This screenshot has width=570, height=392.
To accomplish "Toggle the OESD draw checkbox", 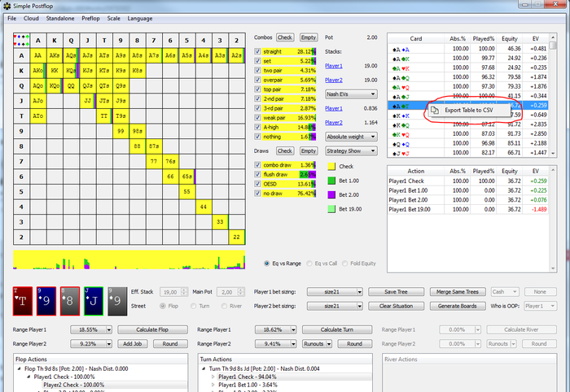I will click(258, 184).
